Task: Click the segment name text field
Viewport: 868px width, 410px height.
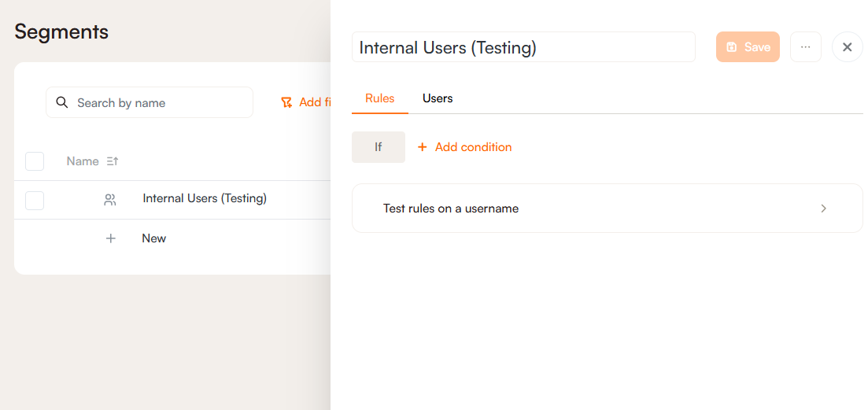Action: click(523, 47)
